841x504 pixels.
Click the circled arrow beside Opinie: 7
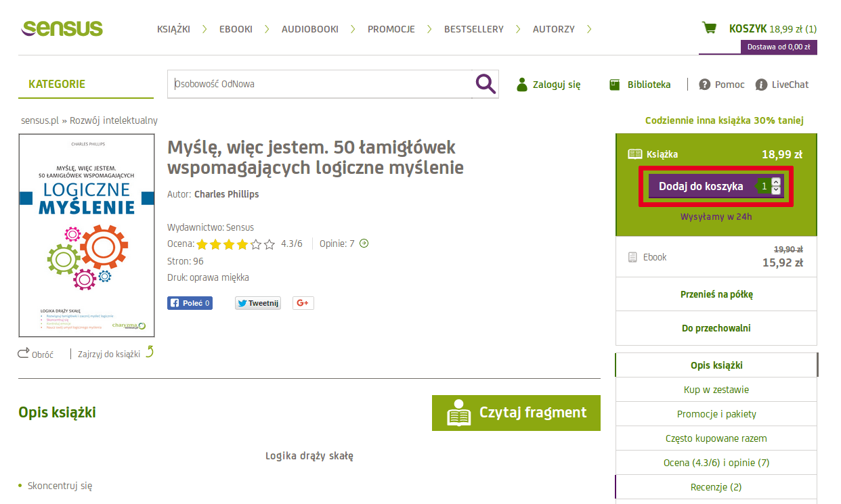click(364, 244)
